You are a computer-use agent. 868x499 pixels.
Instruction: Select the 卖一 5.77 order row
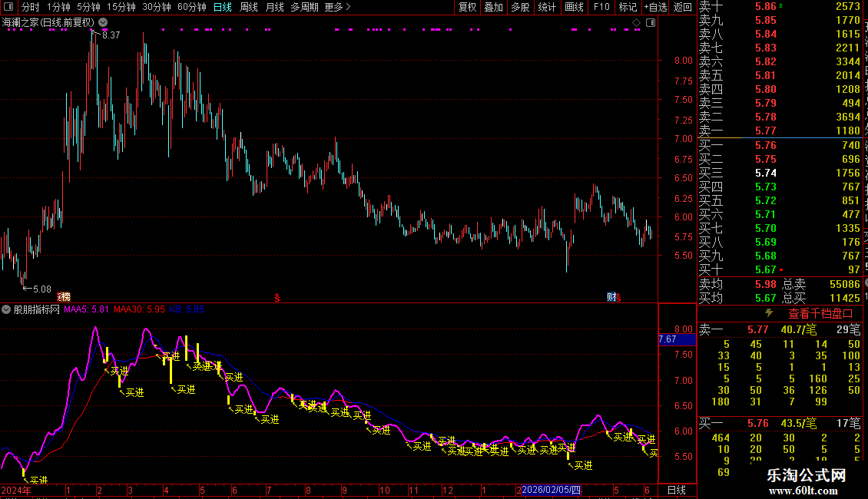point(780,131)
